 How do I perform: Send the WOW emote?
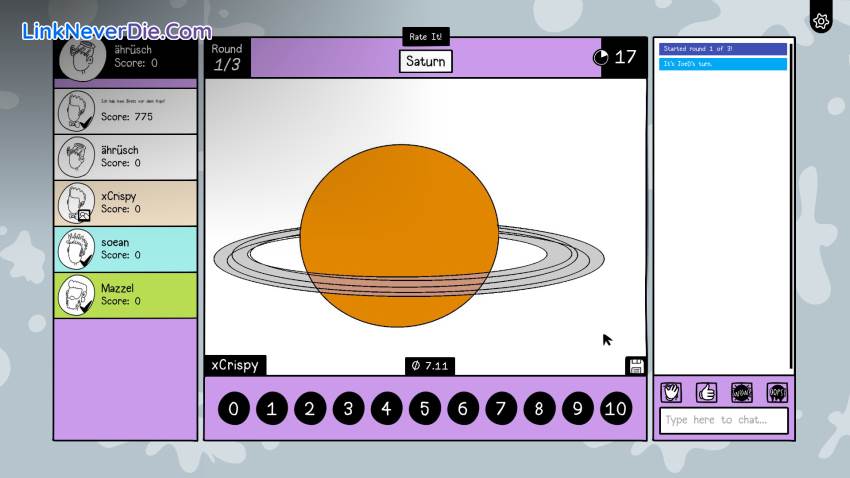741,392
